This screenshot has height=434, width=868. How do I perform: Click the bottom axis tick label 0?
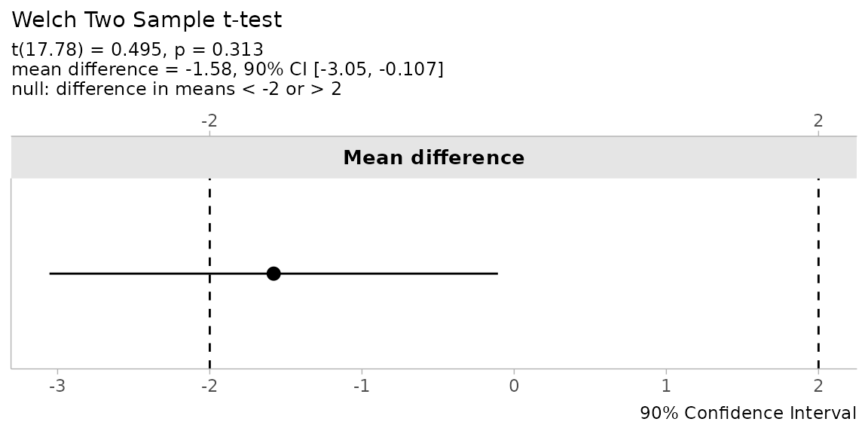pyautogui.click(x=514, y=386)
